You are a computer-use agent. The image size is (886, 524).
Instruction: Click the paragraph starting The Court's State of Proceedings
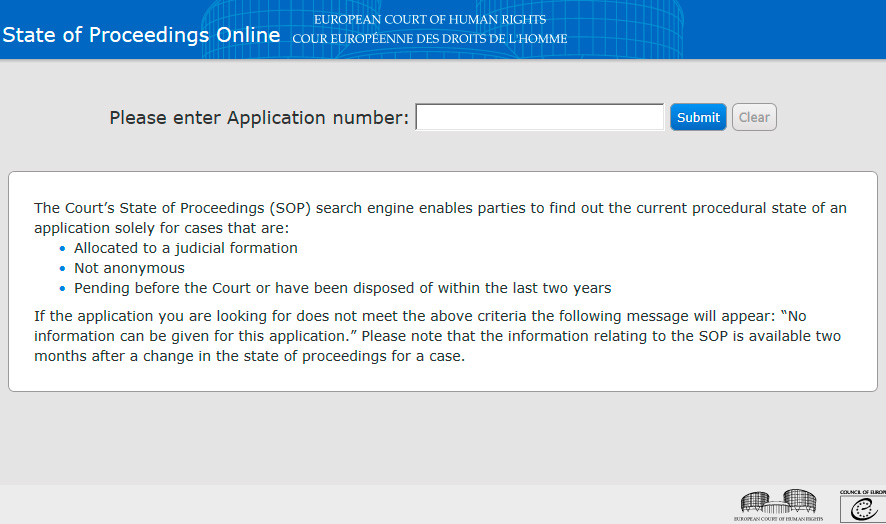pyautogui.click(x=440, y=218)
